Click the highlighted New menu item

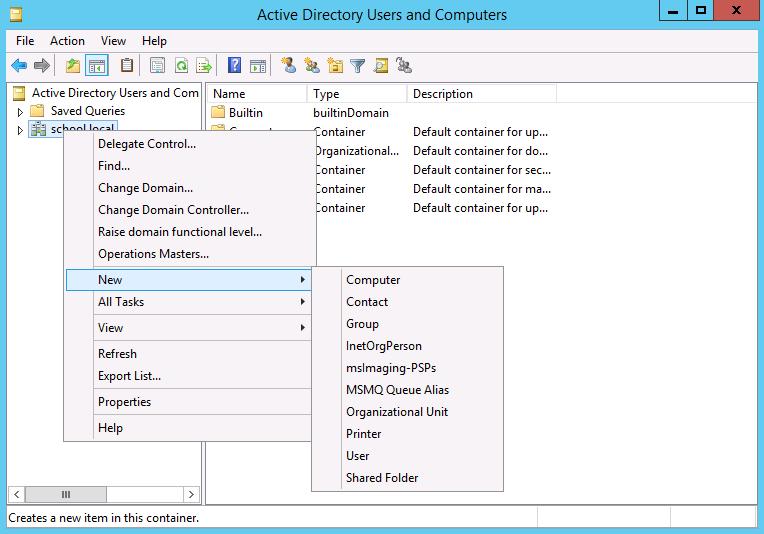pos(188,280)
